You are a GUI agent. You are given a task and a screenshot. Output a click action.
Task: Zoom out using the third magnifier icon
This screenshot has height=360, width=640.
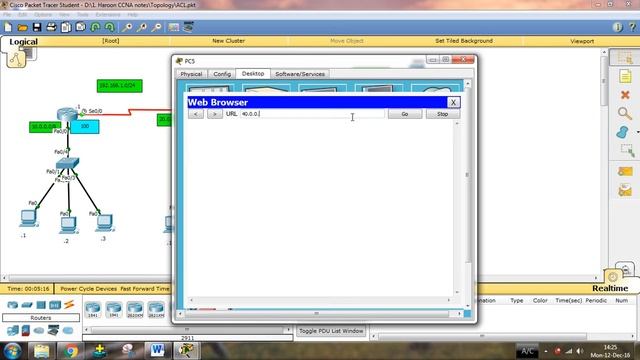(156, 27)
